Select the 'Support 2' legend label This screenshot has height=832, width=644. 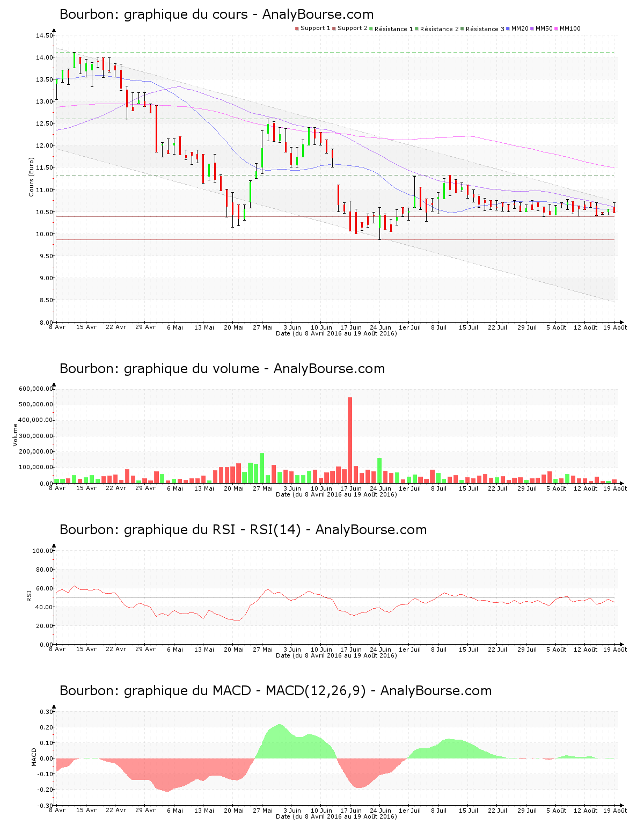coord(353,28)
